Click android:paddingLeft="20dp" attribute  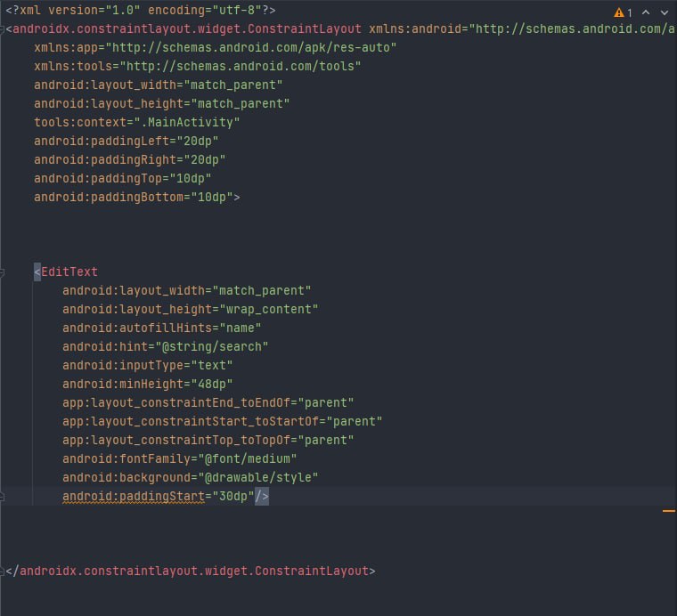pos(126,141)
